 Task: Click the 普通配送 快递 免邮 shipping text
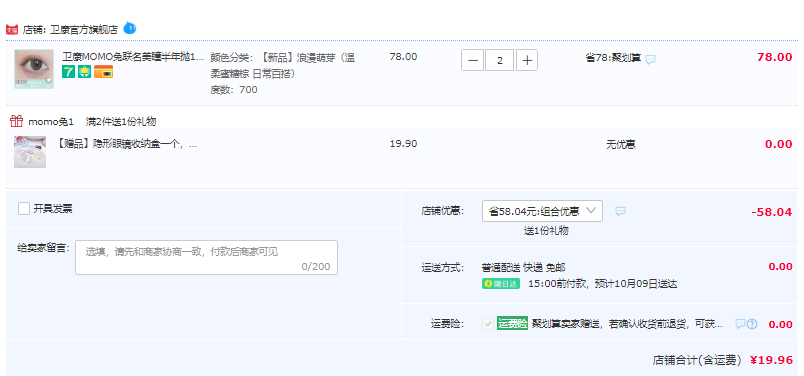(x=524, y=267)
